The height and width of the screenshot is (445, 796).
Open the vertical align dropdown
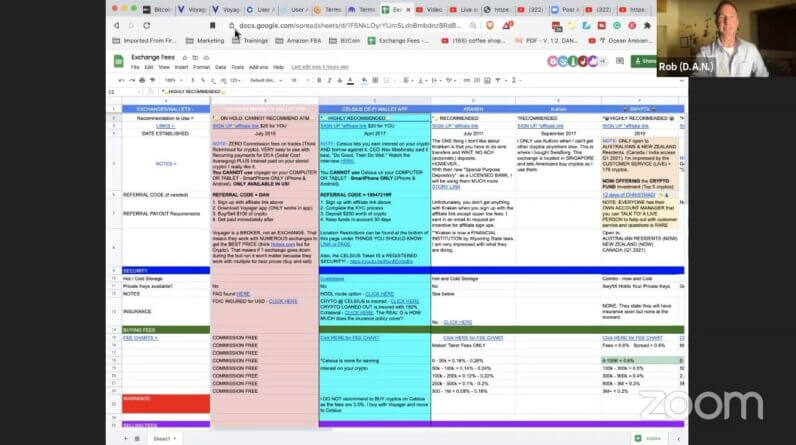pyautogui.click(x=421, y=80)
